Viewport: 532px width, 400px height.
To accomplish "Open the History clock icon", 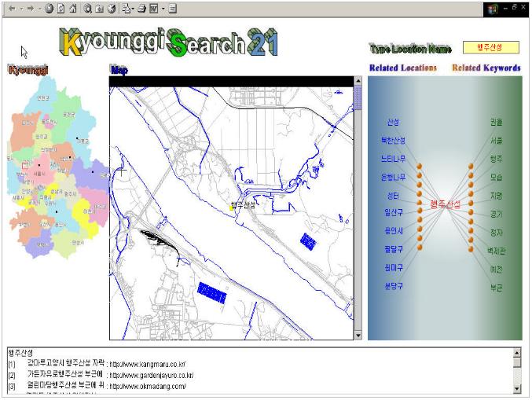I will pos(112,9).
